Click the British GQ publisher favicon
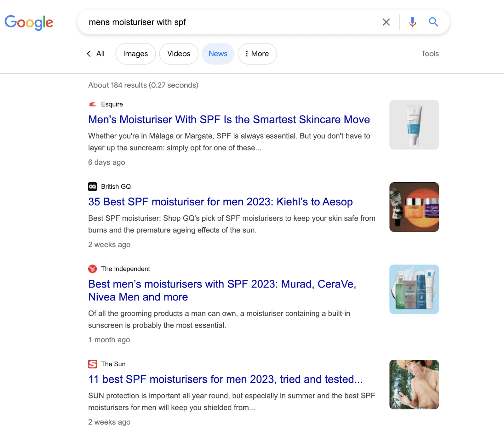 92,186
